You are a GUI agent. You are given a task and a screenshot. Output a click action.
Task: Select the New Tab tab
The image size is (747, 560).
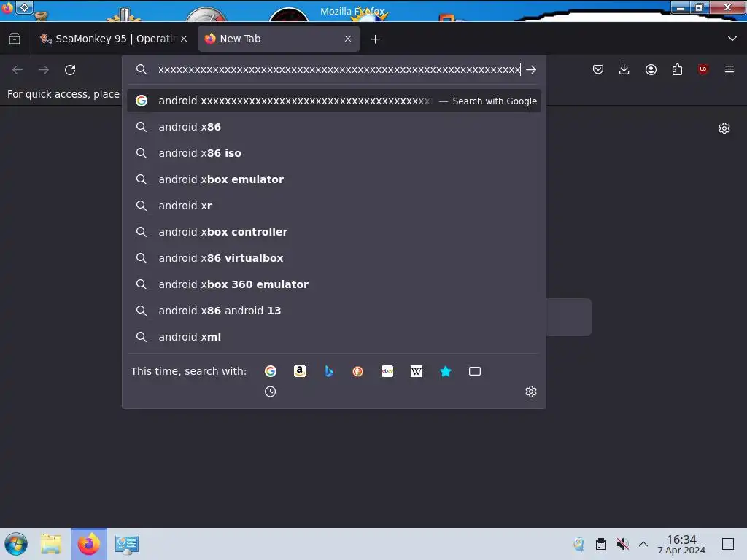[x=279, y=39]
